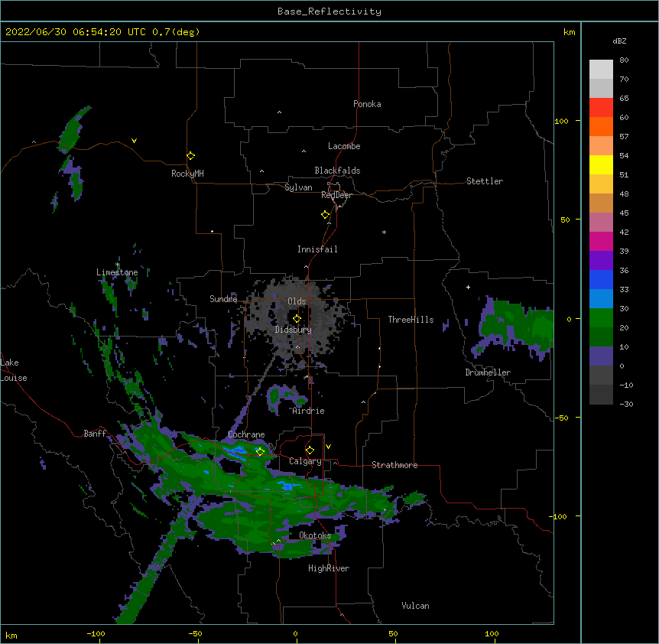
Task: Click the white plus marker north of Drumheller
Action: [468, 287]
